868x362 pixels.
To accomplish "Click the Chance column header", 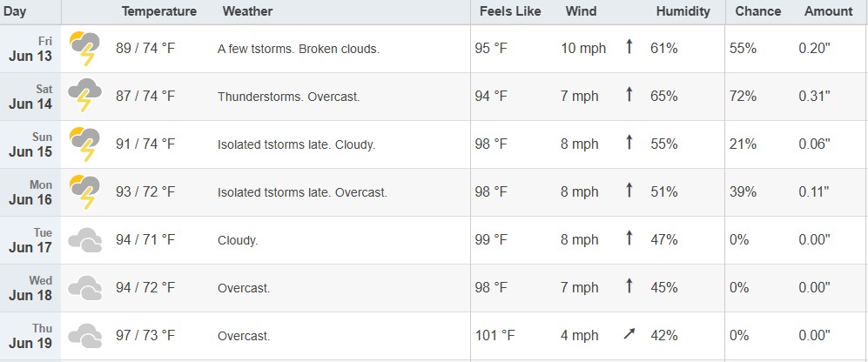I will pyautogui.click(x=757, y=11).
